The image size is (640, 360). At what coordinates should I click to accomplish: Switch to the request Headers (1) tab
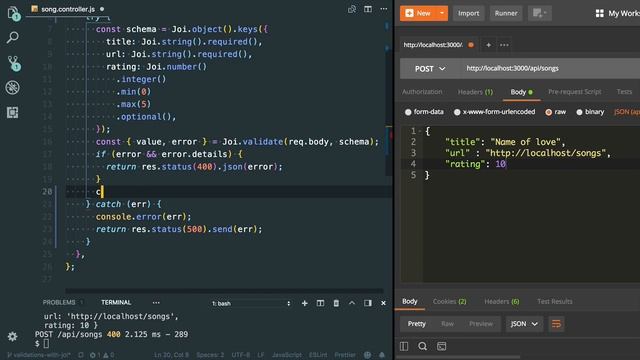pos(475,92)
